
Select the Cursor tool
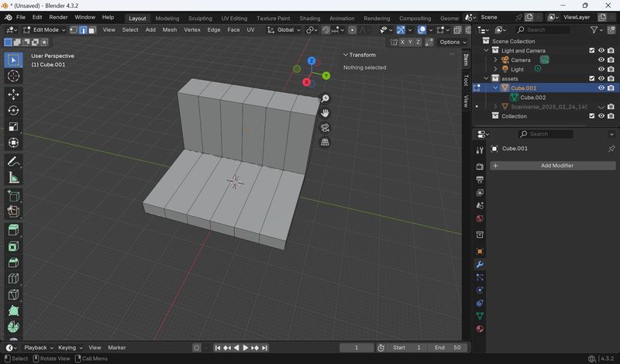click(13, 76)
